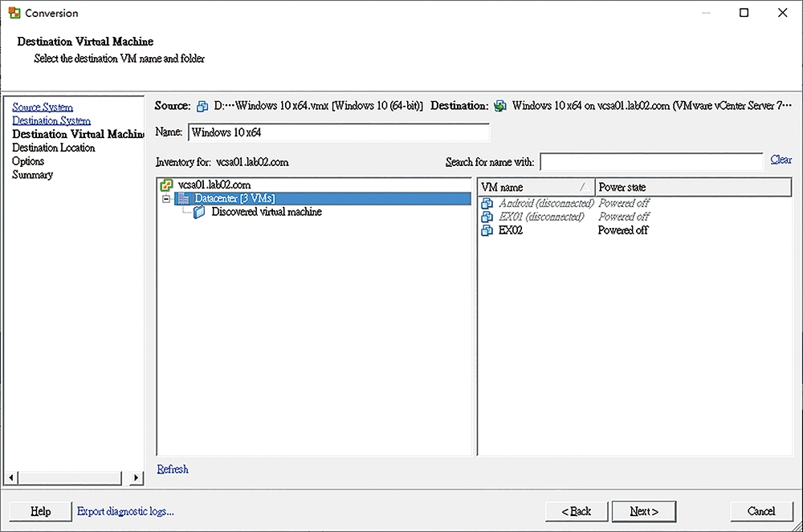Click EX02's Powered off state cell
Viewport: 803px width, 532px height.
pos(623,231)
